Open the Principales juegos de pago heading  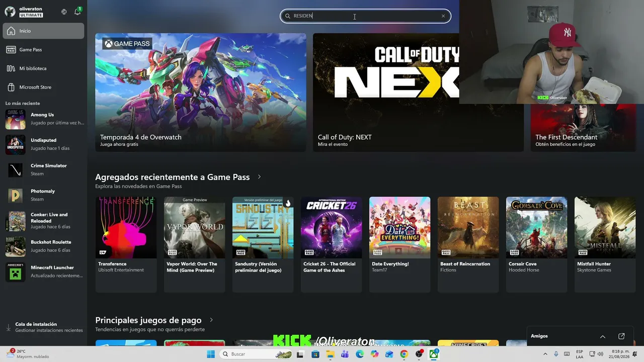(x=148, y=320)
